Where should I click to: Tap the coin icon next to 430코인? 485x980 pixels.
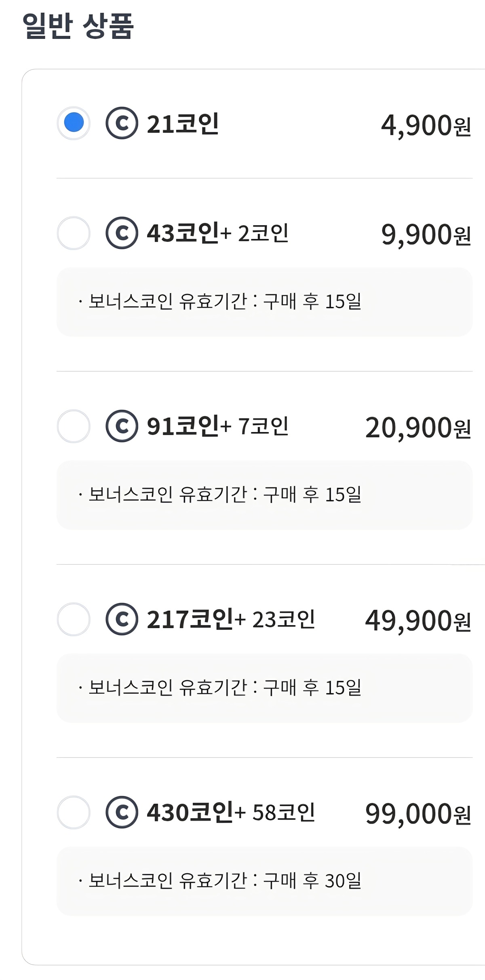click(x=122, y=812)
